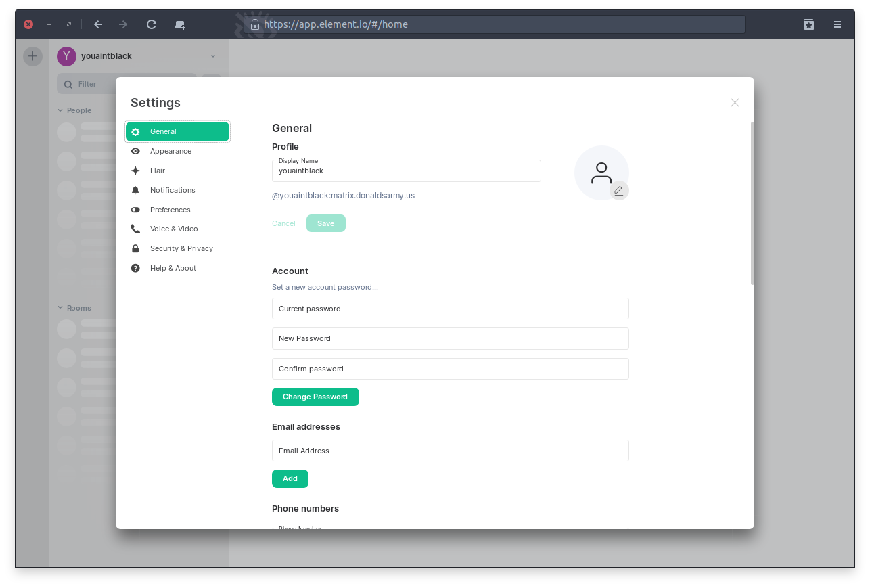Go to Voice & Video settings
Viewport: 870px width, 588px height.
click(x=174, y=229)
